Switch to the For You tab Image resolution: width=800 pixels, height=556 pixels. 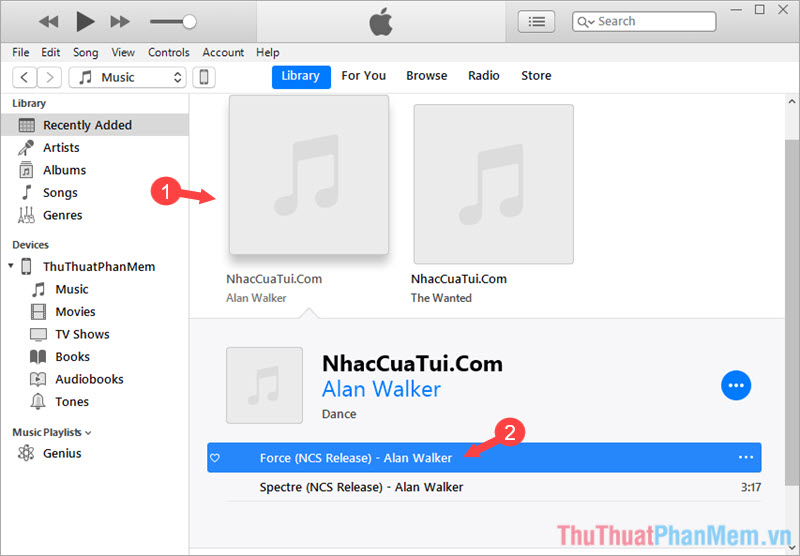pyautogui.click(x=363, y=76)
